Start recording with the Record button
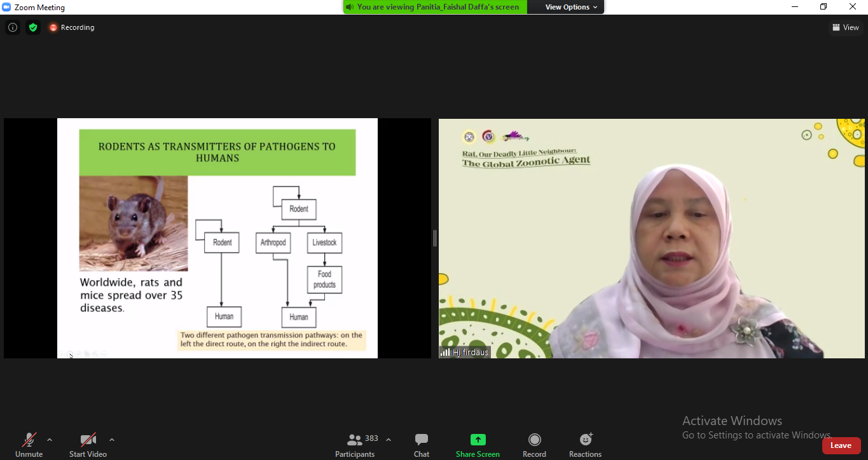868x460 pixels. tap(534, 445)
